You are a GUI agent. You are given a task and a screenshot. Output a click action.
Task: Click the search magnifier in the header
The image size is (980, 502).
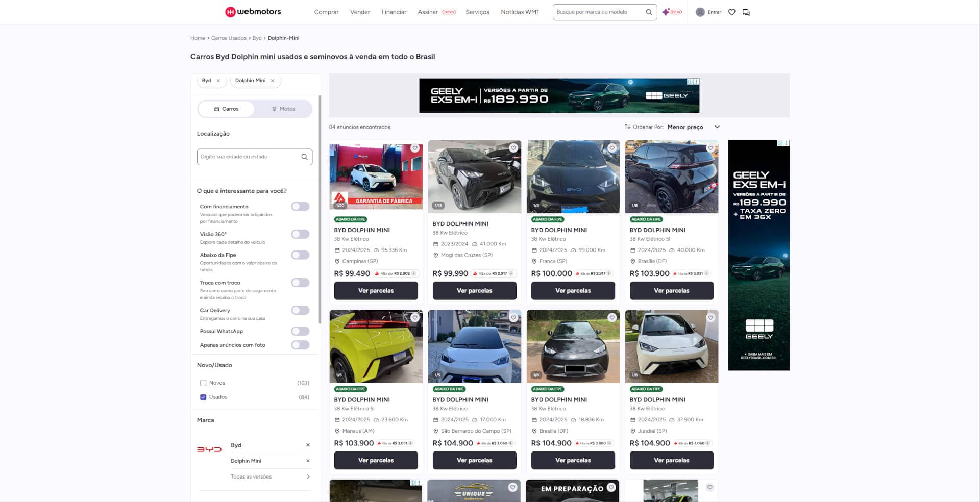point(649,12)
